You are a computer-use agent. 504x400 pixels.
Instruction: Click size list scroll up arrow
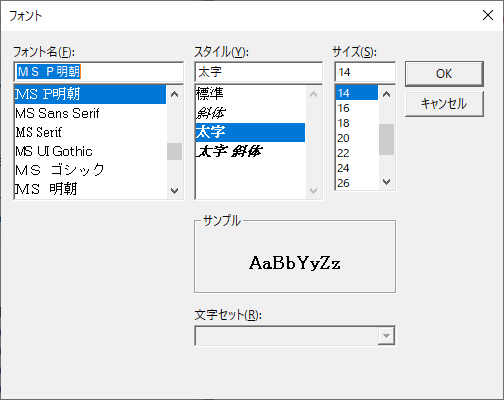click(x=387, y=94)
